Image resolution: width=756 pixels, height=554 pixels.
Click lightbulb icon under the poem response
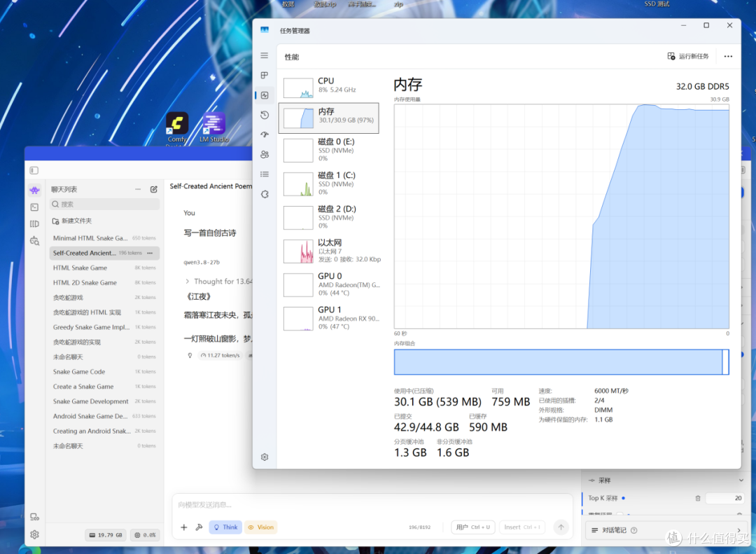pyautogui.click(x=190, y=355)
